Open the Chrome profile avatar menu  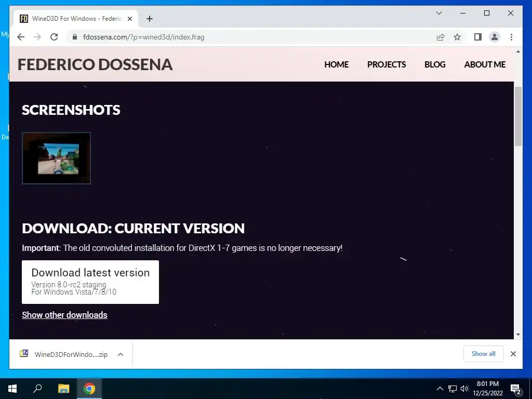click(495, 37)
